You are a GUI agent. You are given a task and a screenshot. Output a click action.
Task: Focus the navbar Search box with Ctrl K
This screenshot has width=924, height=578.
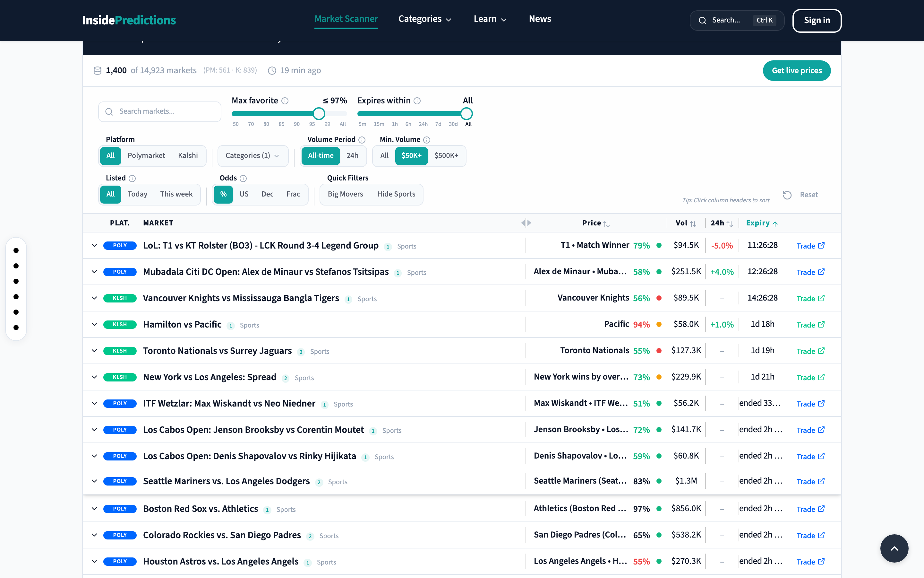coord(737,21)
